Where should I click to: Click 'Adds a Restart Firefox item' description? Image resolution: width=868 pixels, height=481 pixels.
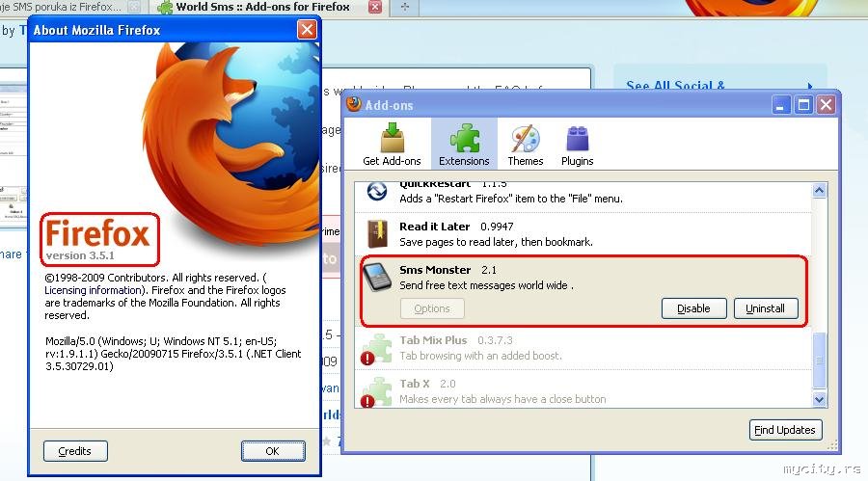511,199
